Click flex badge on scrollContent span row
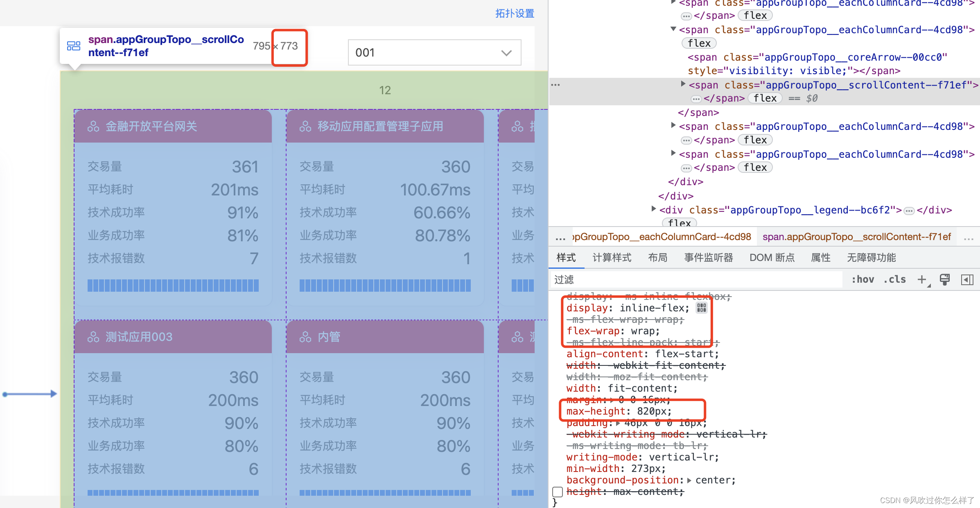Screen dimensions: 980x508 click(765, 98)
